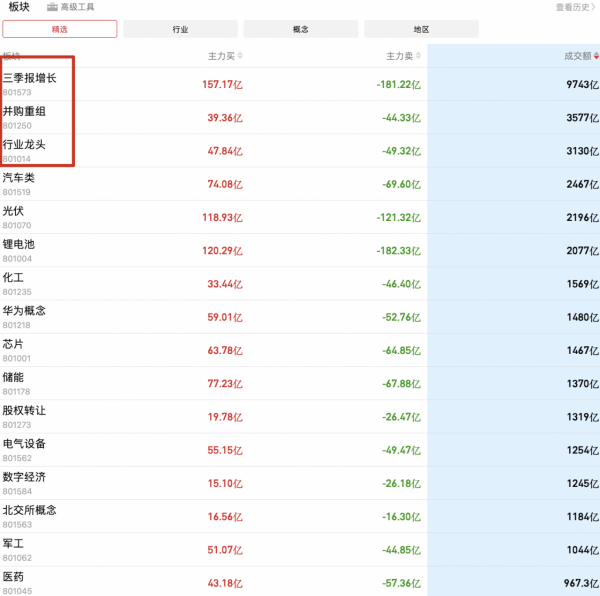Image resolution: width=600 pixels, height=596 pixels.
Task: Open 股权转让 sector row
Action: click(300, 417)
